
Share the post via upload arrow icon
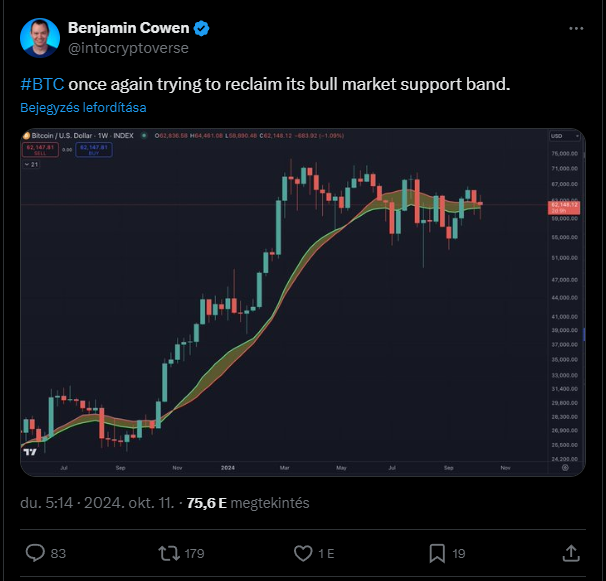coord(571,553)
